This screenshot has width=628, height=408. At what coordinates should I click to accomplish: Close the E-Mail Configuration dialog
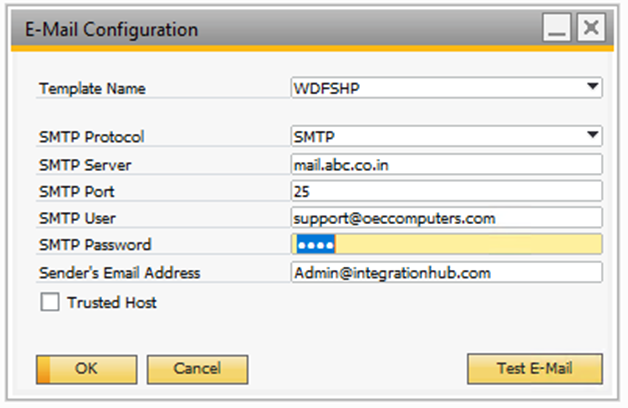tap(592, 29)
